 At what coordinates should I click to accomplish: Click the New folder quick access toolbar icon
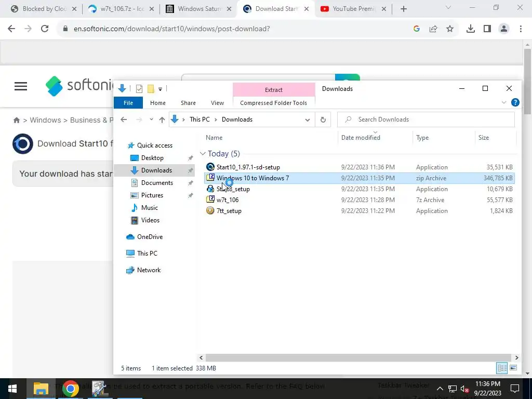pos(151,89)
